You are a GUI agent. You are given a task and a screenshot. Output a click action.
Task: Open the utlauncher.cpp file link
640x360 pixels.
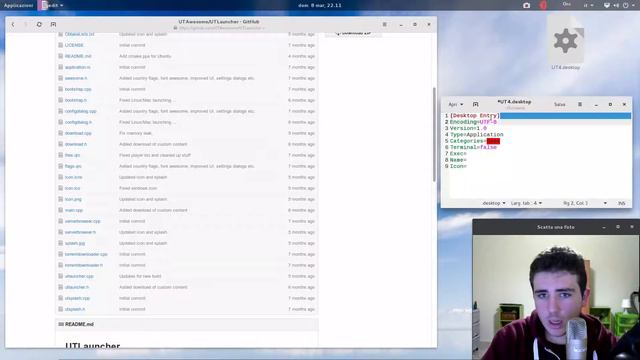[79, 277]
